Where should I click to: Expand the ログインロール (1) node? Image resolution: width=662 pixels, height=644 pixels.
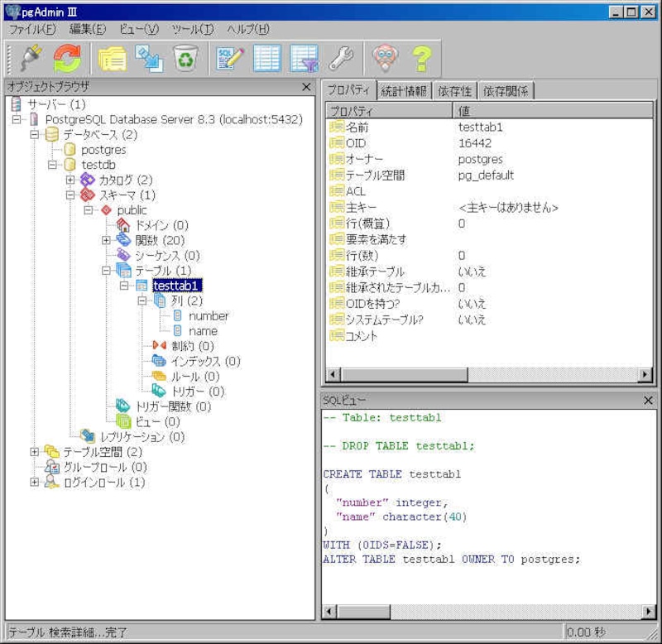point(34,482)
